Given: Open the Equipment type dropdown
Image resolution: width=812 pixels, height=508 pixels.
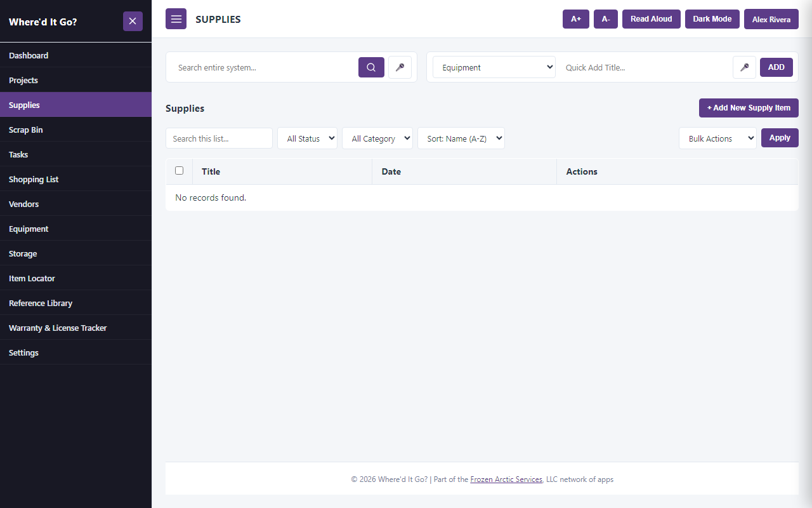Looking at the screenshot, I should pyautogui.click(x=494, y=67).
